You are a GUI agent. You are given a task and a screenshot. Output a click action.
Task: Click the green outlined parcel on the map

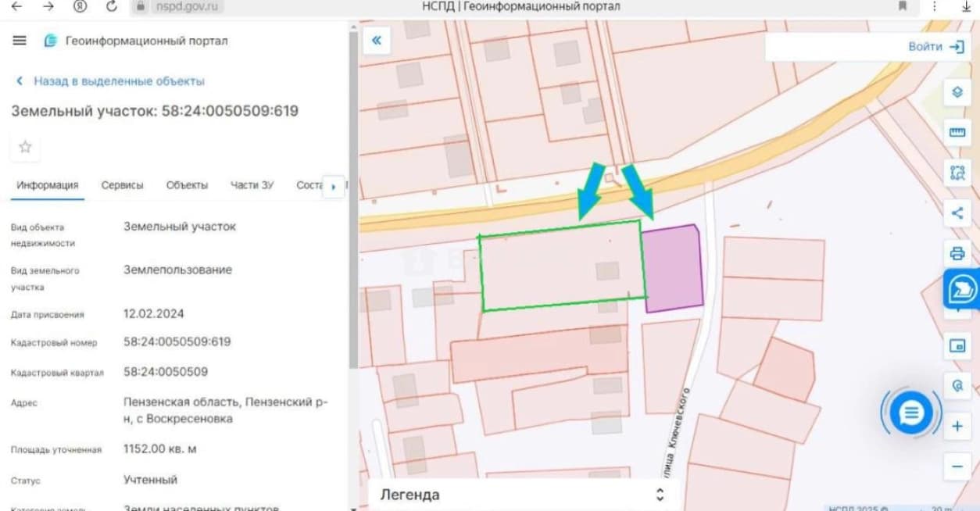coord(562,266)
